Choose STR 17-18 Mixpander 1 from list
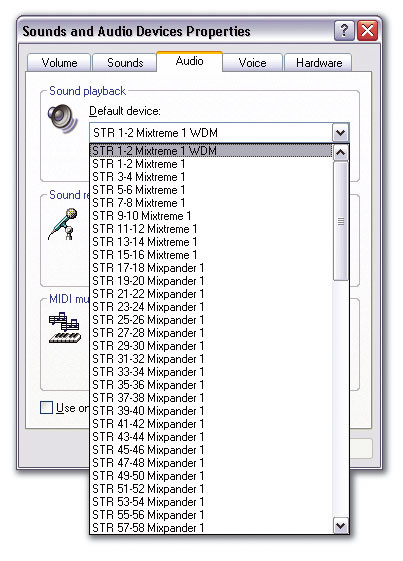The image size is (403, 561). tap(211, 268)
